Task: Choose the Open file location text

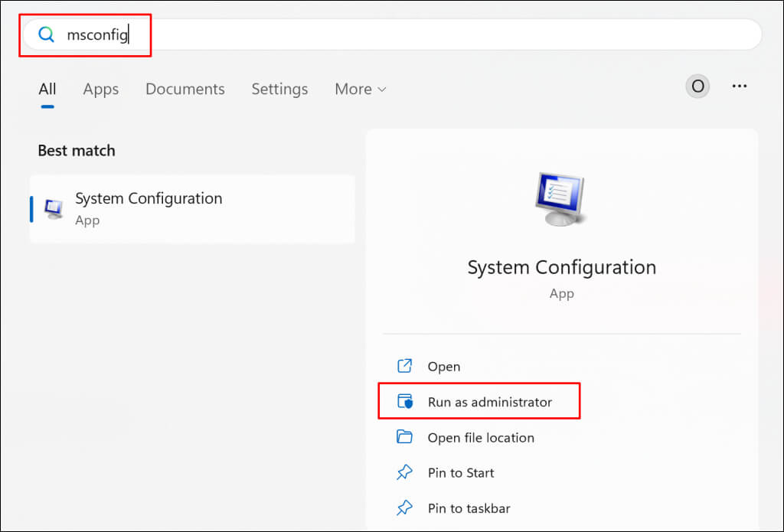Action: coord(481,438)
